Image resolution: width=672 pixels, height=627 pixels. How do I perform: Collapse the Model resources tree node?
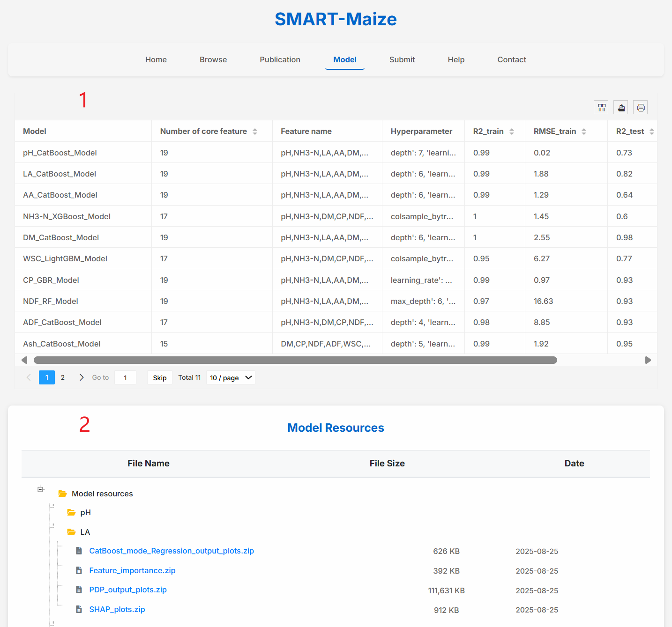tap(40, 489)
